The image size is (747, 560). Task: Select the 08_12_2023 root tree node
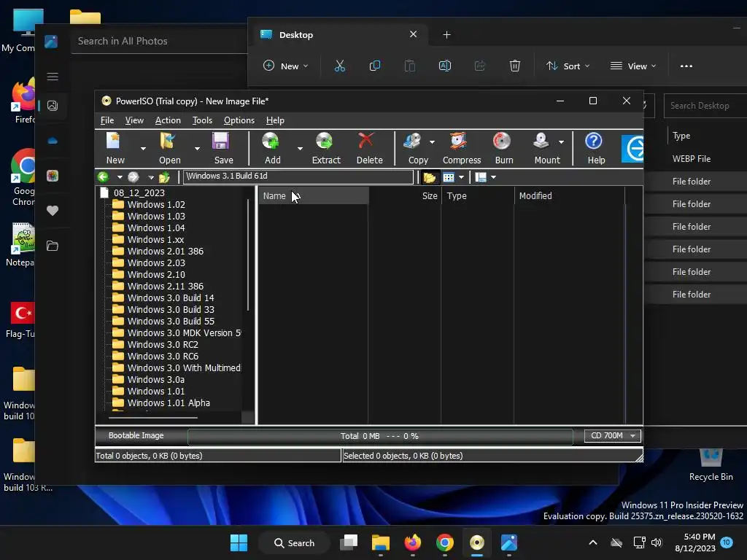coord(139,192)
